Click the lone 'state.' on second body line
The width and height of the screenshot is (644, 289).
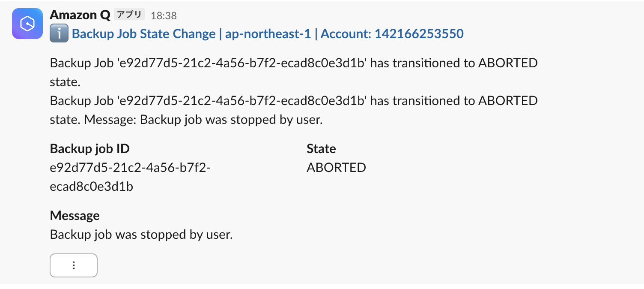(65, 82)
